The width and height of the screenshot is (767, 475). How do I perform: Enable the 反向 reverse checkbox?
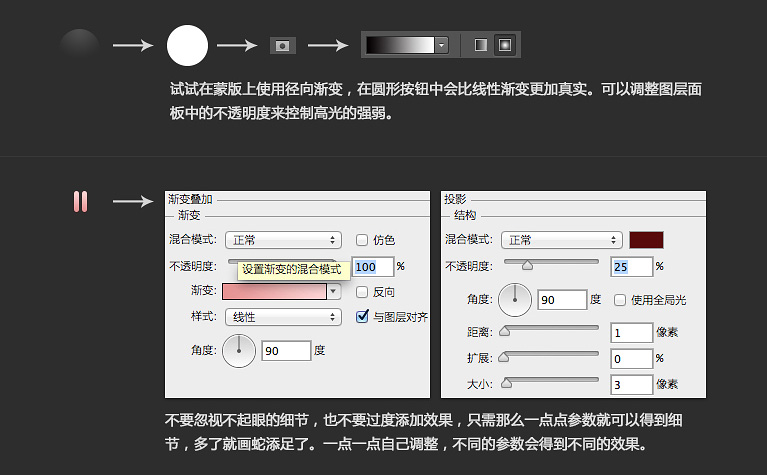tap(362, 292)
